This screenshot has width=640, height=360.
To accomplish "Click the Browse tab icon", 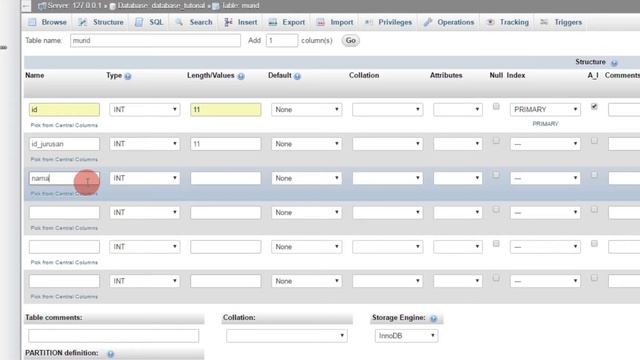I will [32, 22].
